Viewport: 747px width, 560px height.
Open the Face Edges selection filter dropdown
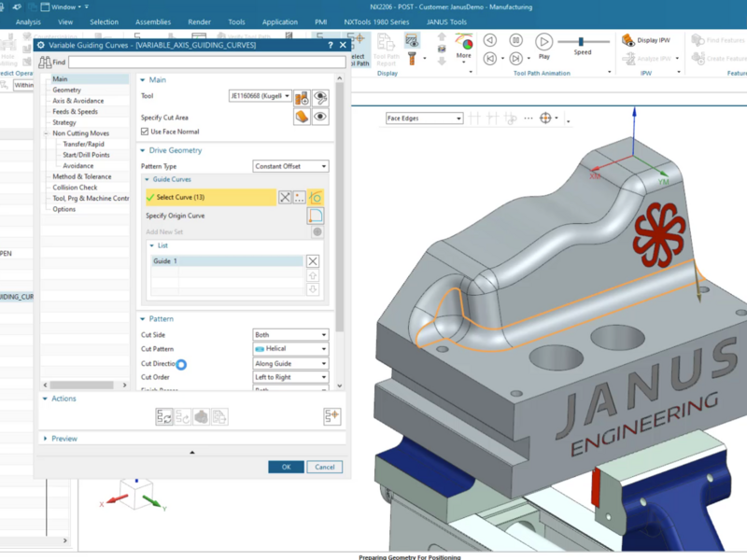tap(424, 119)
